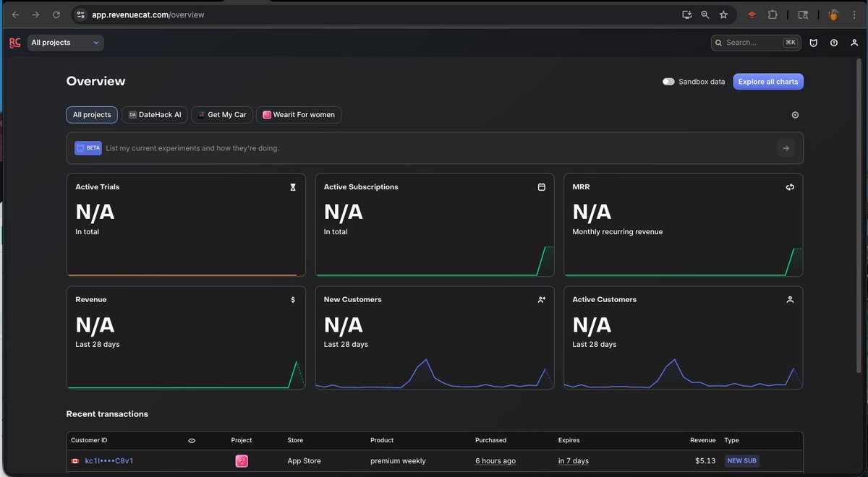Select the All projects filter tab
The width and height of the screenshot is (868, 477).
(92, 114)
